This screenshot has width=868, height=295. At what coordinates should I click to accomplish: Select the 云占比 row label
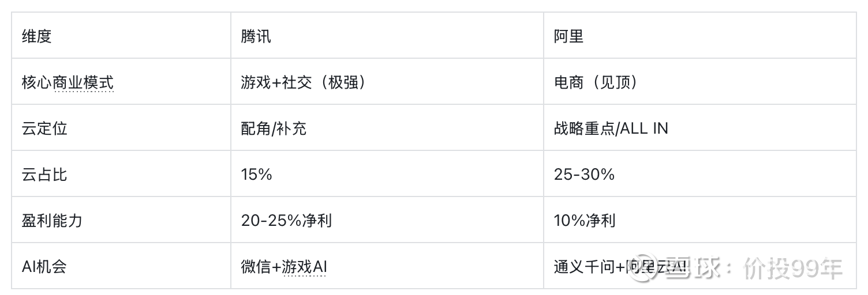[x=44, y=174]
